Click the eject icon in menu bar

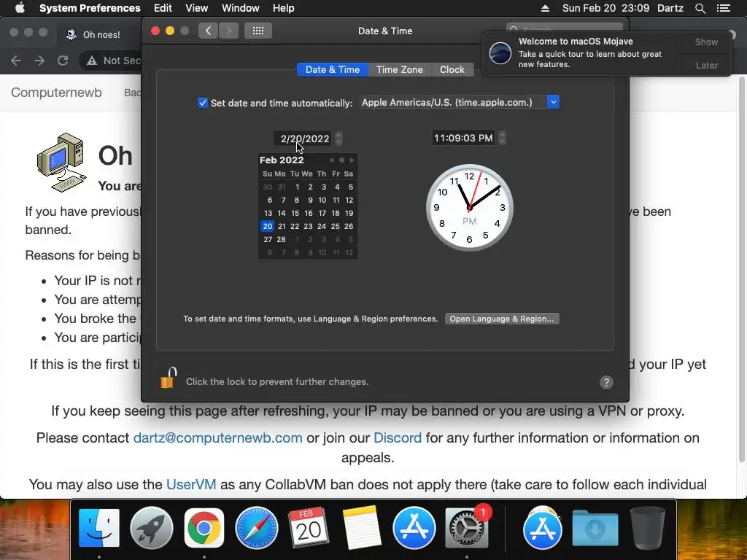pyautogui.click(x=546, y=8)
